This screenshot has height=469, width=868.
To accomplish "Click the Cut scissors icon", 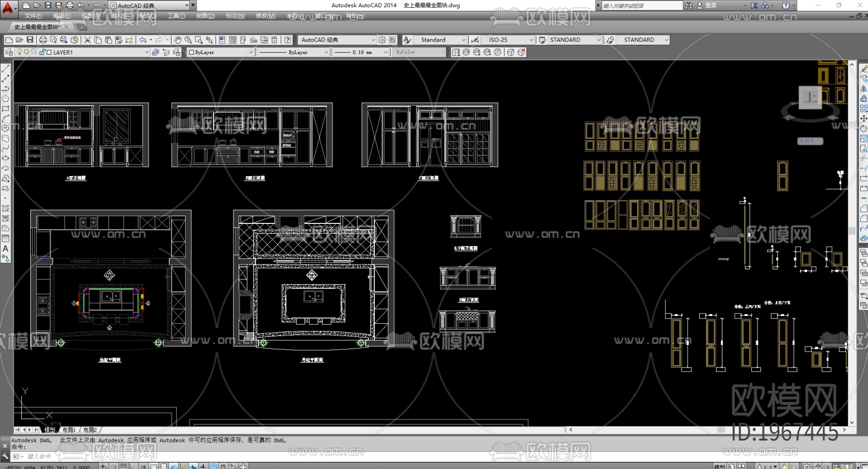I will [x=87, y=40].
